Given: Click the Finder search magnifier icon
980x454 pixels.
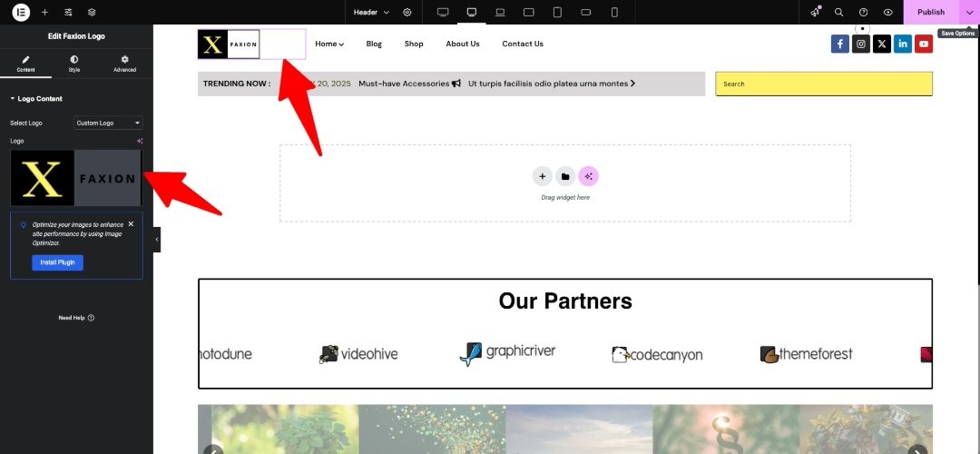Looking at the screenshot, I should click(x=838, y=12).
